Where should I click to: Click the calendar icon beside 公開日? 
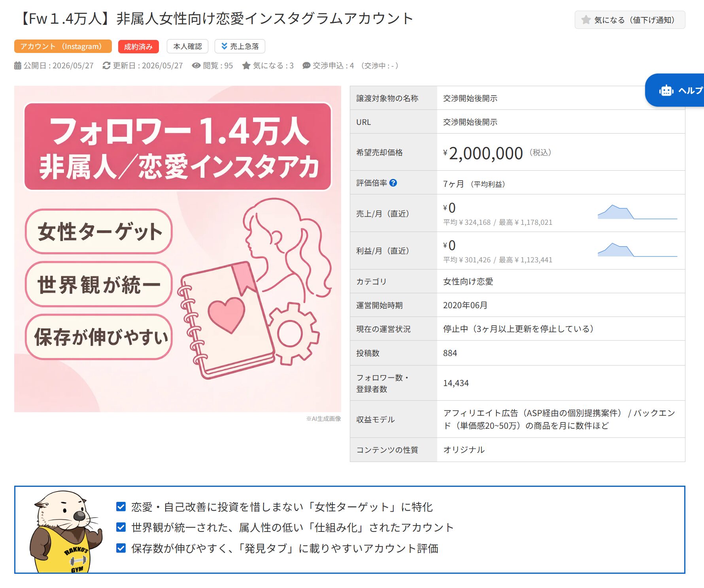18,66
